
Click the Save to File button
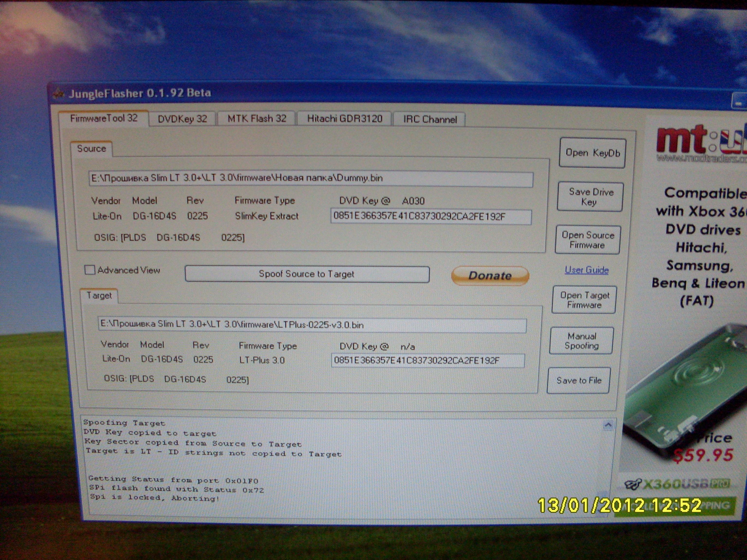pyautogui.click(x=579, y=380)
